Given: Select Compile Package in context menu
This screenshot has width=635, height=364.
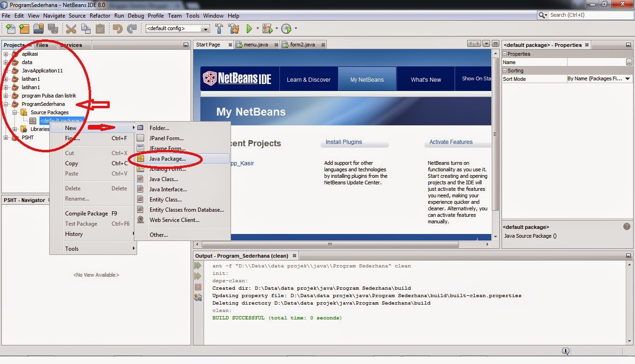Looking at the screenshot, I should [x=93, y=214].
